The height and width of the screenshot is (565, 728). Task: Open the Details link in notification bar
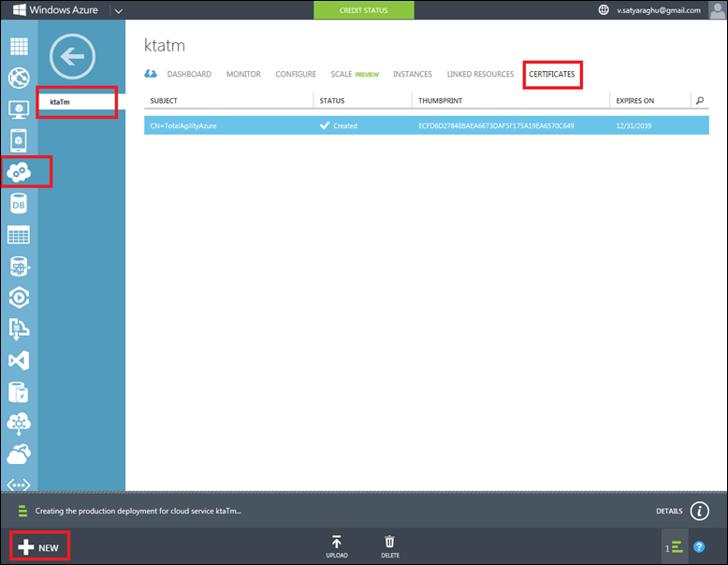(669, 511)
